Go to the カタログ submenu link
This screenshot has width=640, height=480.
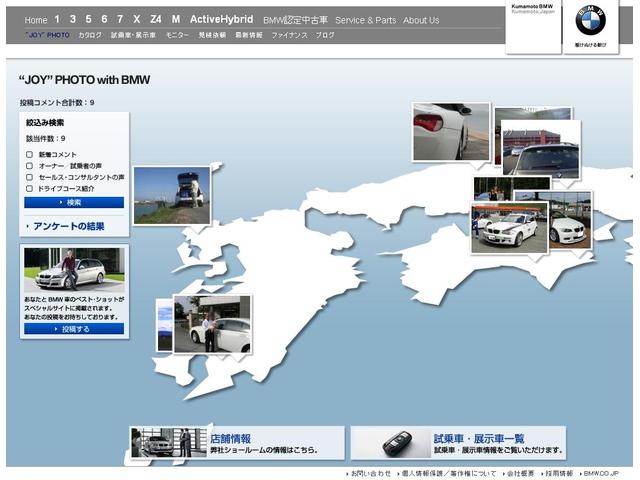(x=90, y=35)
